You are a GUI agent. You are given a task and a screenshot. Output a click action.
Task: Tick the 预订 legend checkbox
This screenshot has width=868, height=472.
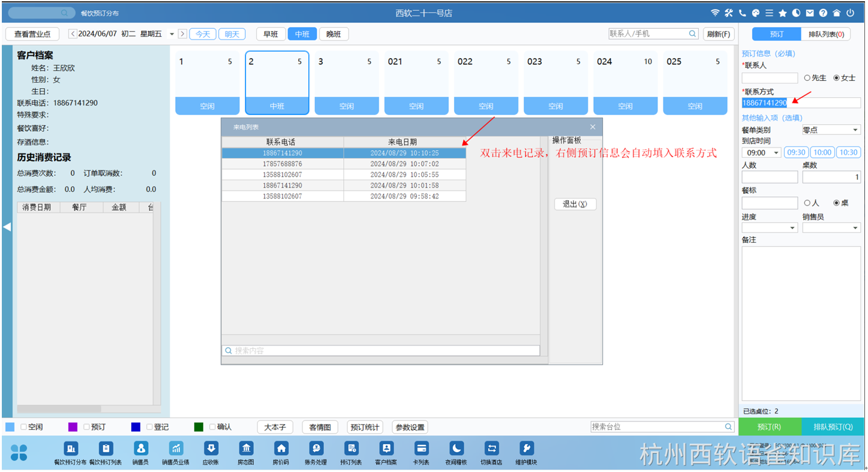tap(86, 427)
